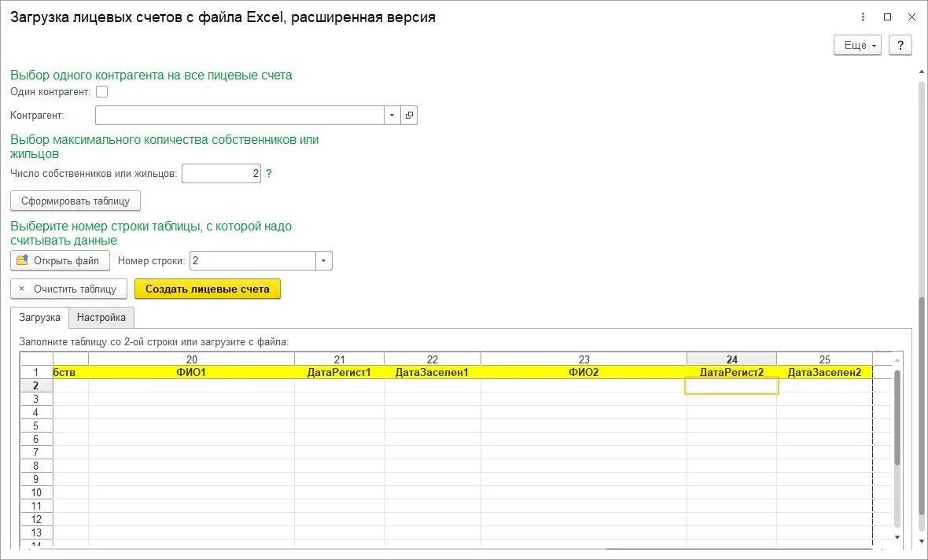Click blue question mark hint by owners count
Viewport: 928px width, 560px height.
[x=269, y=174]
